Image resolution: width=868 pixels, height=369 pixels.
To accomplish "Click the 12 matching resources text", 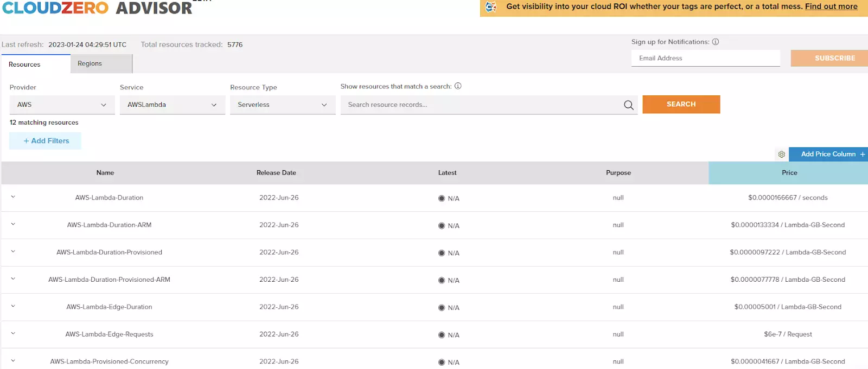I will tap(44, 122).
